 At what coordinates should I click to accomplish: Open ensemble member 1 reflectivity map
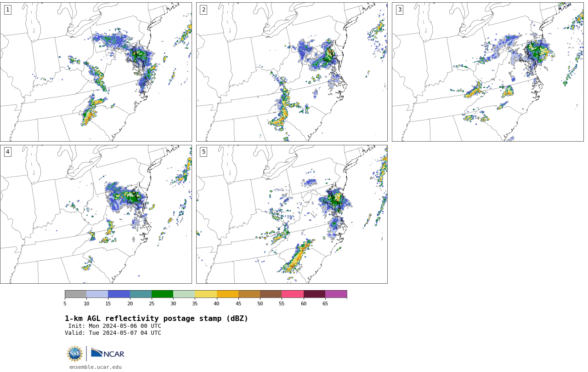tap(96, 72)
